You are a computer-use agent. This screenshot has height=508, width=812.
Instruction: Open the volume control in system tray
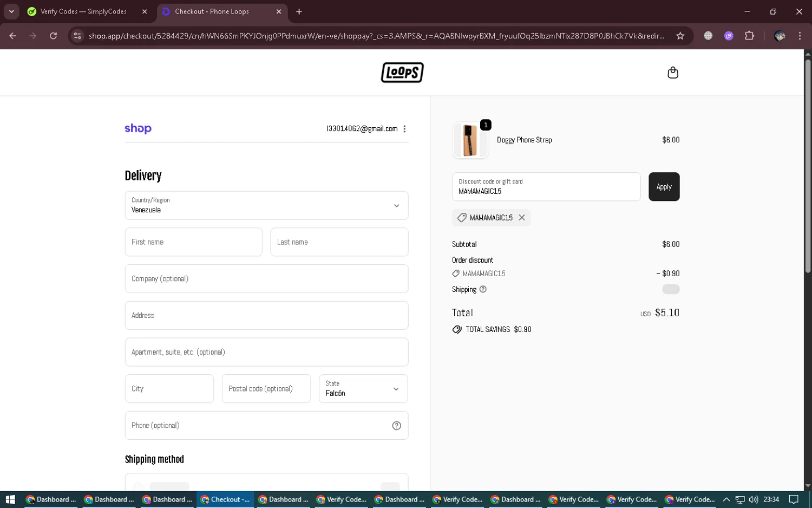pos(753,499)
